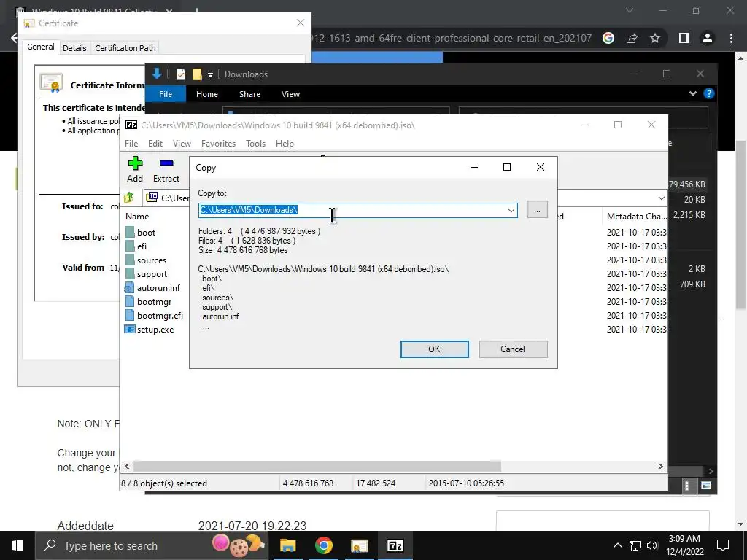
Task: Open the 7-Zip Favorites menu
Action: 218,144
